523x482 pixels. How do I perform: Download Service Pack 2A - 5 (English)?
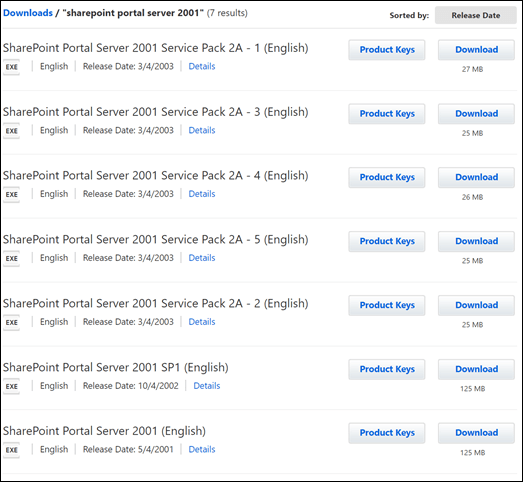coord(476,242)
